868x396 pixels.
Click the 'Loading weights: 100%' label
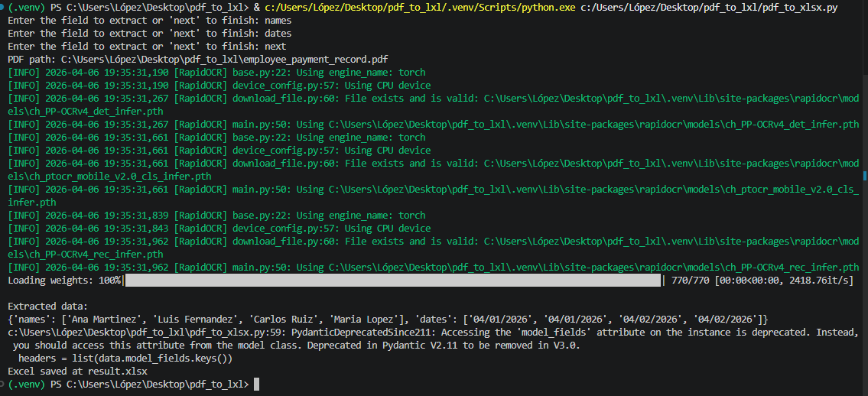click(x=64, y=281)
